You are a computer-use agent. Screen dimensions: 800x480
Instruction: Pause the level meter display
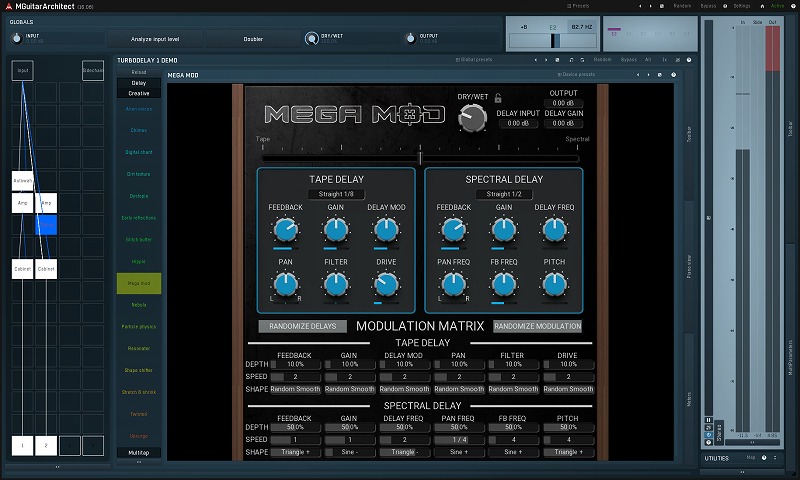(709, 420)
